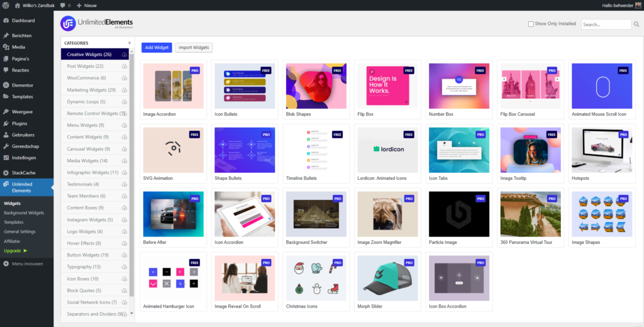Screen dimensions: 644x327
Task: Click the Add Widget button
Action: [x=157, y=48]
